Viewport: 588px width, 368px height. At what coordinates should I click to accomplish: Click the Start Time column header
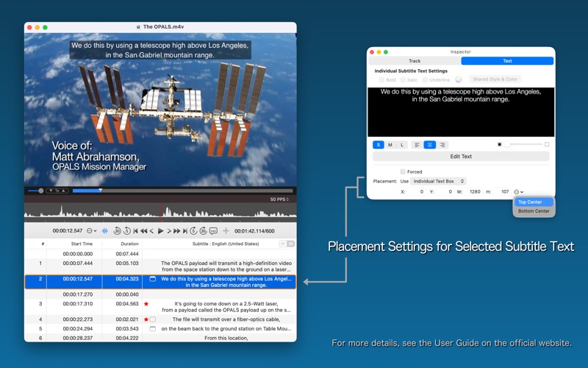point(82,244)
